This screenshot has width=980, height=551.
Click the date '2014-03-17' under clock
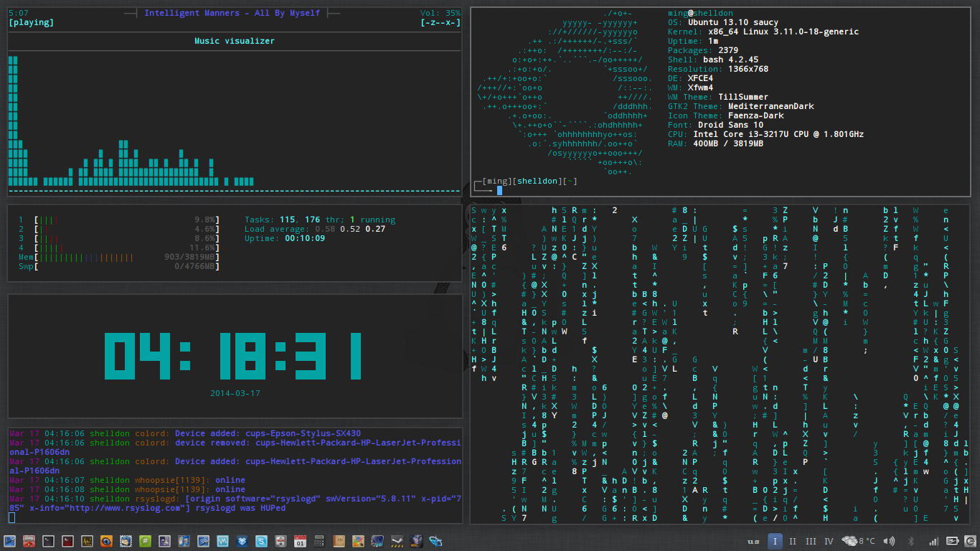click(x=235, y=393)
